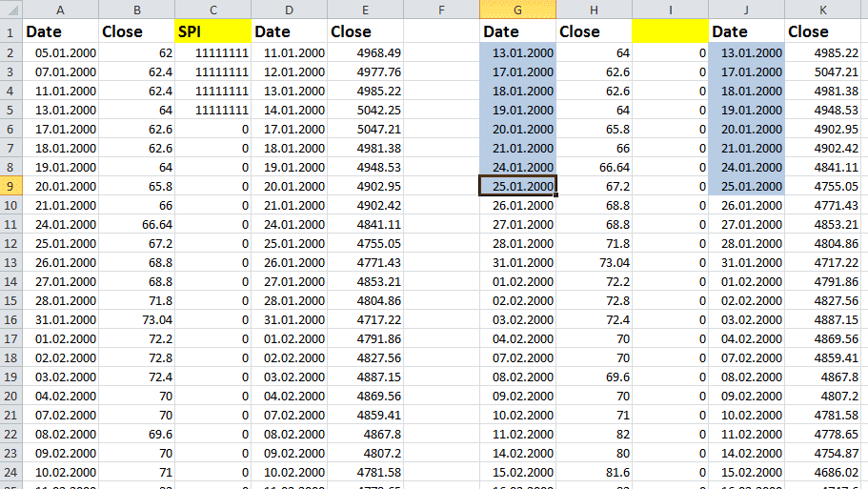Click the yellow SPI header cell
Image resolution: width=868 pixels, height=489 pixels.
(x=212, y=31)
